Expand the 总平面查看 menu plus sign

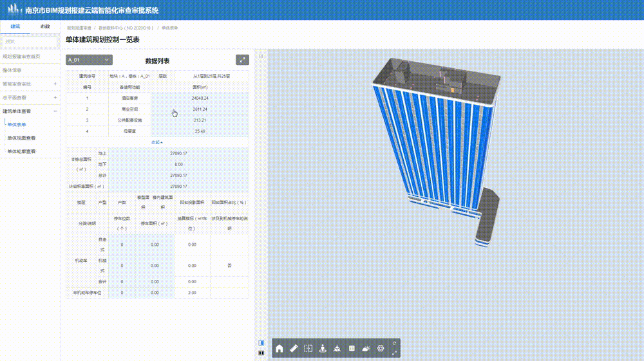tap(55, 98)
